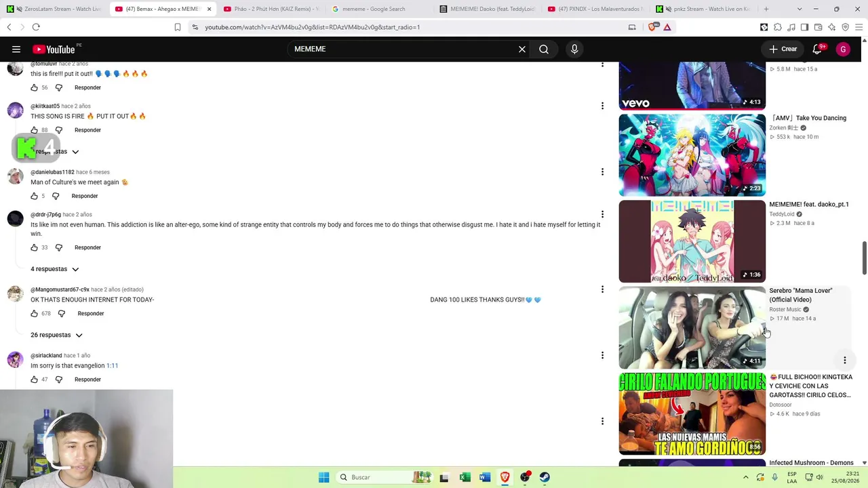Image resolution: width=868 pixels, height=488 pixels.
Task: Open YouTube notifications bell
Action: tap(817, 49)
